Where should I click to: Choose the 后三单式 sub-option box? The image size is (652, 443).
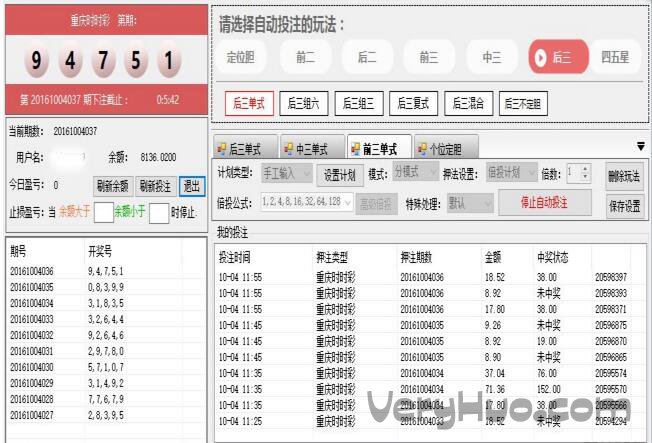(x=249, y=103)
